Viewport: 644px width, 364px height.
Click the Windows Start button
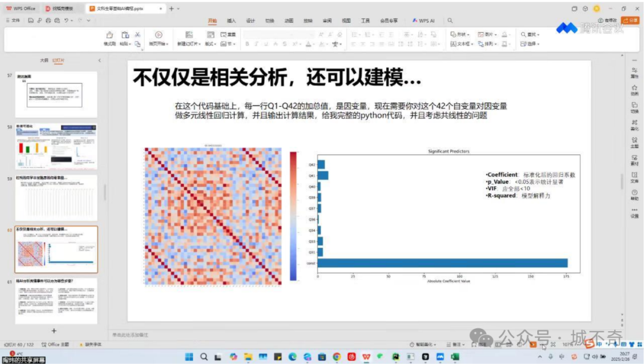click(189, 357)
